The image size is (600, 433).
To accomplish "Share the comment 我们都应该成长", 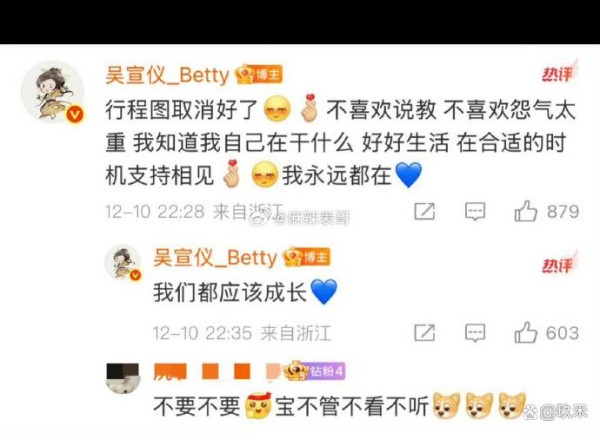I will click(424, 332).
